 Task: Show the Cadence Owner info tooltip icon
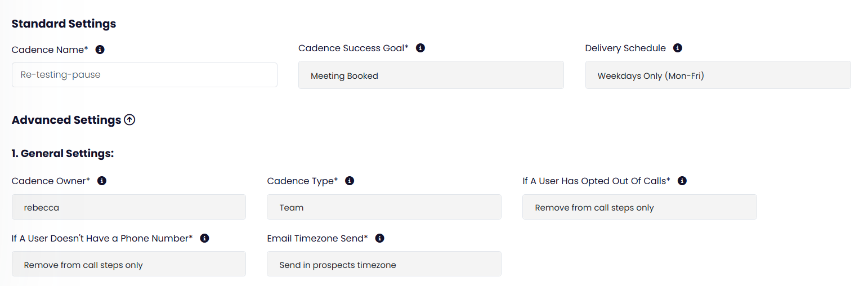tap(102, 181)
